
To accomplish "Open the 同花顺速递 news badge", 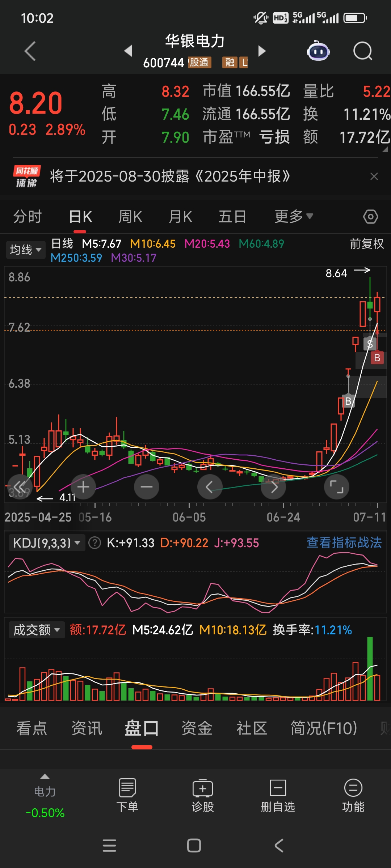I will 26,176.
